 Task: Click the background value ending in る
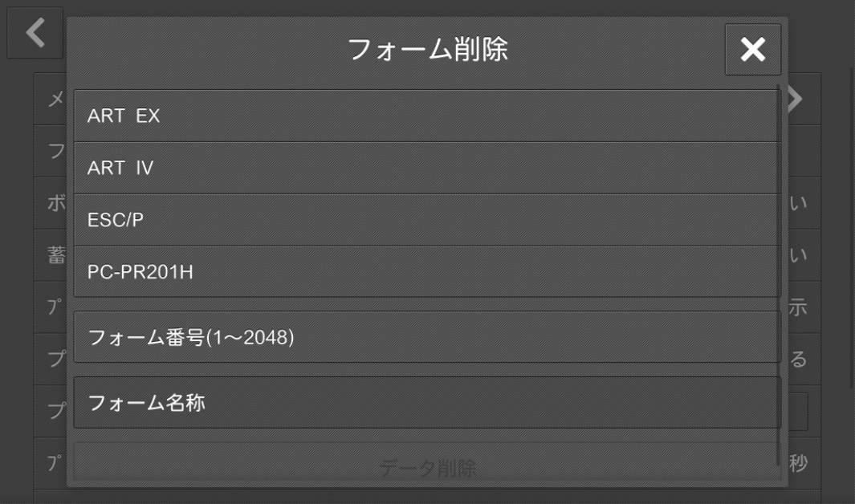coord(798,359)
